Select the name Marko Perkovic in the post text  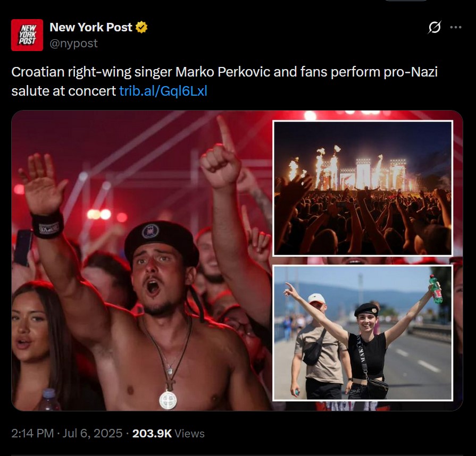point(223,72)
